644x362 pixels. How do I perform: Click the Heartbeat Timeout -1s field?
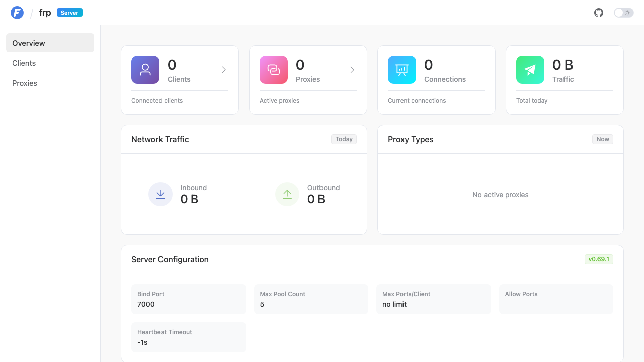click(x=189, y=337)
